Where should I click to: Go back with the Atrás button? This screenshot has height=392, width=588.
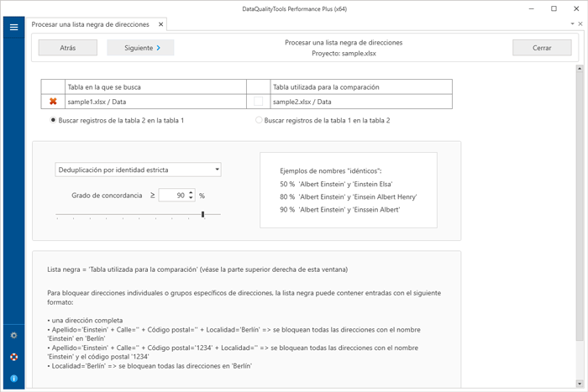click(68, 48)
